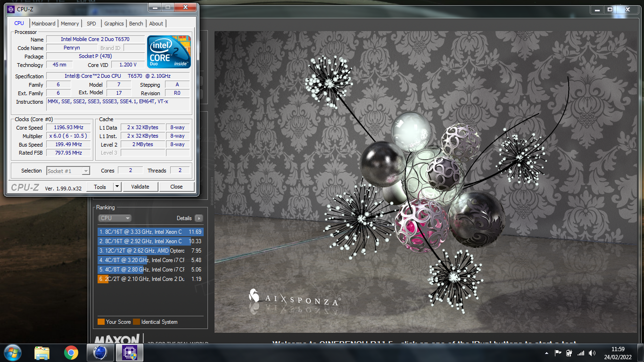This screenshot has width=644, height=362.
Task: Click the Code Name value Penryn
Action: point(72,48)
